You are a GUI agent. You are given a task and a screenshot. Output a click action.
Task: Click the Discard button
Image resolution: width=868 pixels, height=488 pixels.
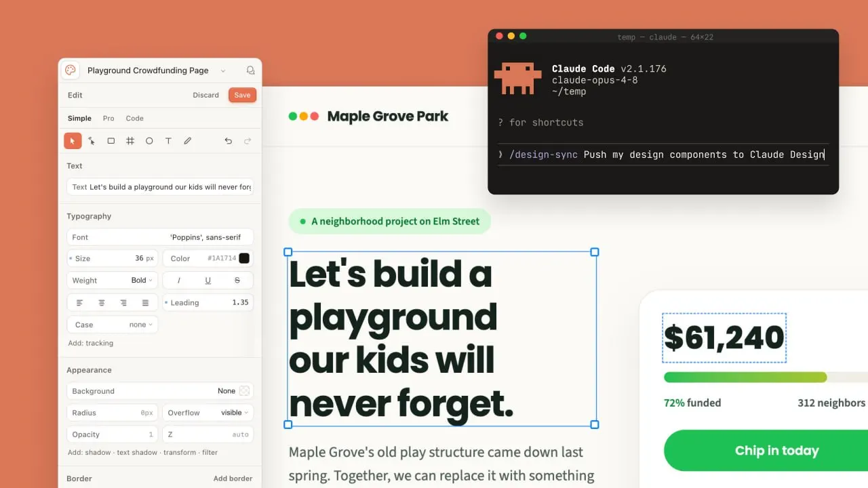(205, 95)
